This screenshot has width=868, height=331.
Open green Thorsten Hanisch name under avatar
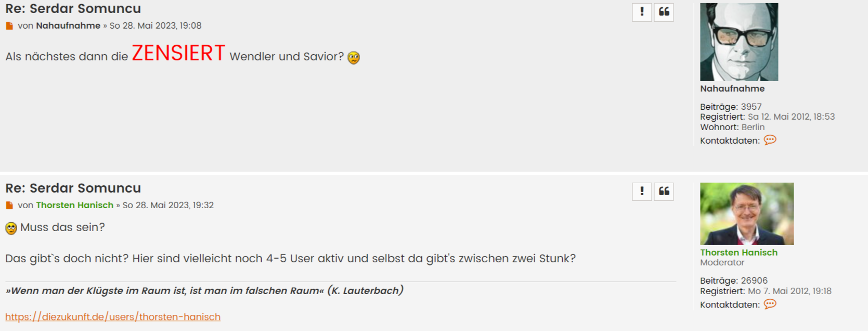[x=739, y=252]
